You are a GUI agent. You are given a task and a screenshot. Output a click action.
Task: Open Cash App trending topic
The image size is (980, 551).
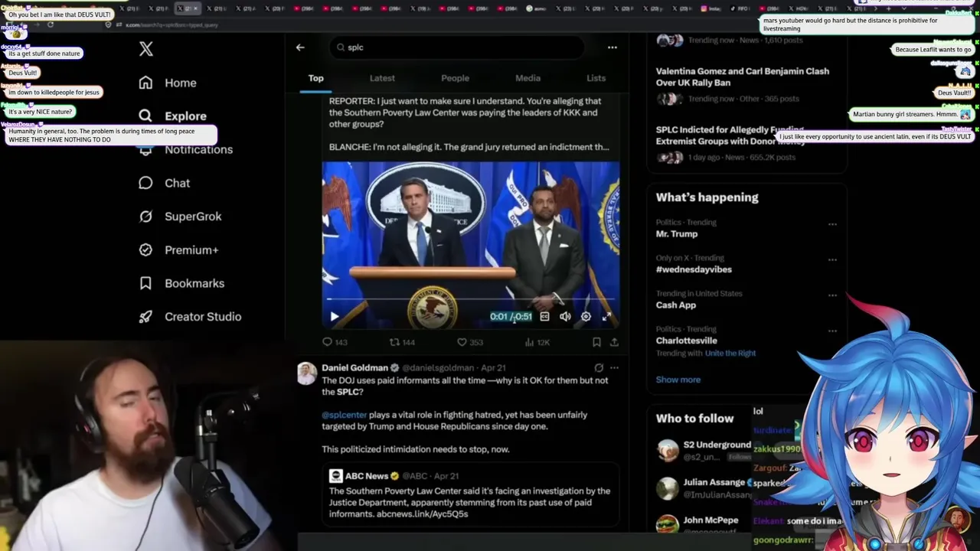coord(676,305)
